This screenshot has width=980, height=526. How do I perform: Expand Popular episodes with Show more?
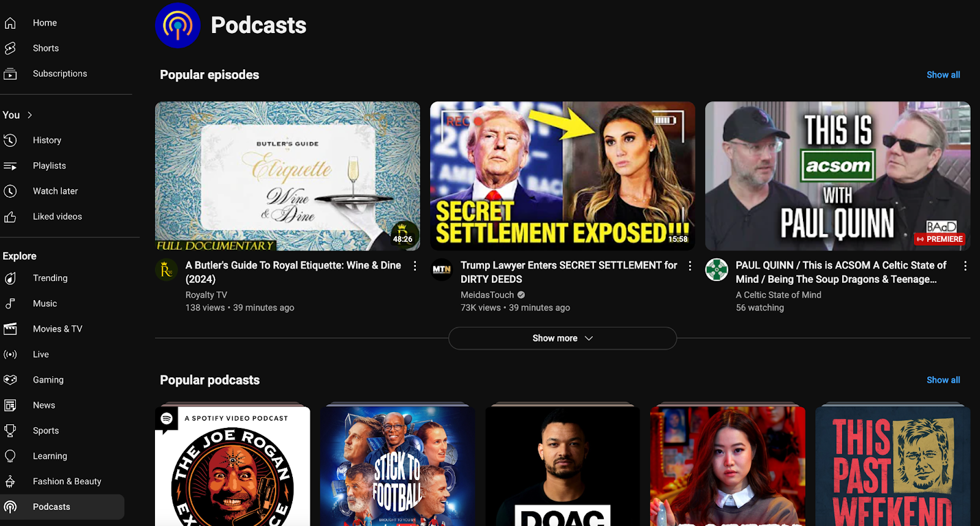click(x=562, y=338)
